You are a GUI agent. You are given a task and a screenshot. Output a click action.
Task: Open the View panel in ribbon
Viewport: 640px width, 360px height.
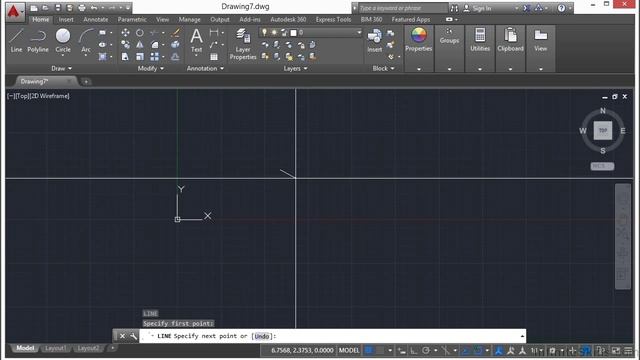coord(540,40)
